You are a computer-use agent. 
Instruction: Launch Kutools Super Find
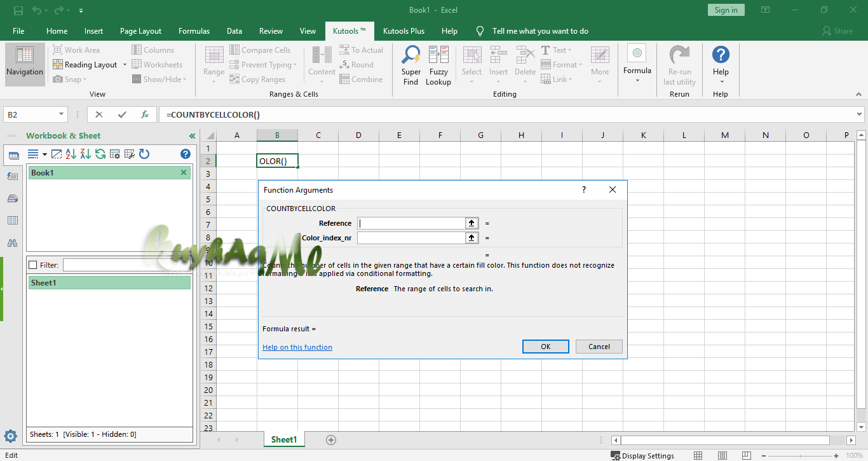click(x=411, y=64)
